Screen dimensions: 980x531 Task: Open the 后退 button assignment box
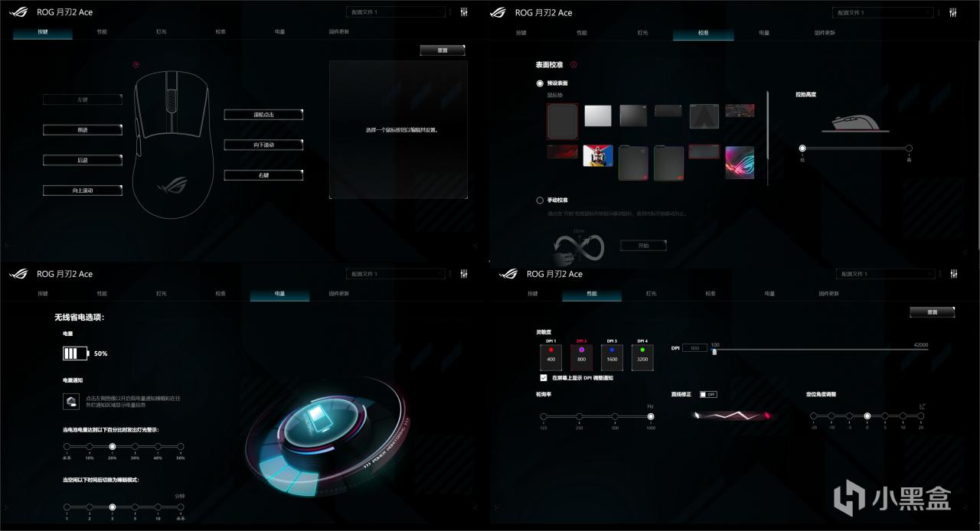tap(83, 160)
